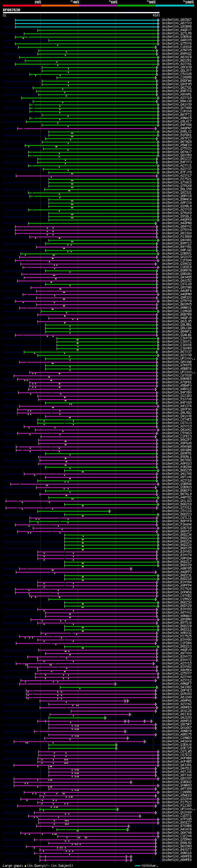
Task: Select the UniRef100_Q01JQ3 label
Action: (177, 501)
